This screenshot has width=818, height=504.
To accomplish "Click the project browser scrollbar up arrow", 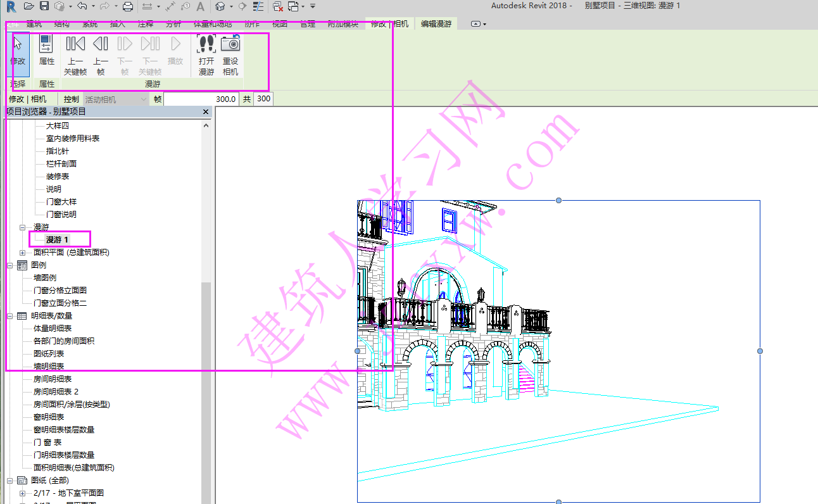I will pos(206,125).
